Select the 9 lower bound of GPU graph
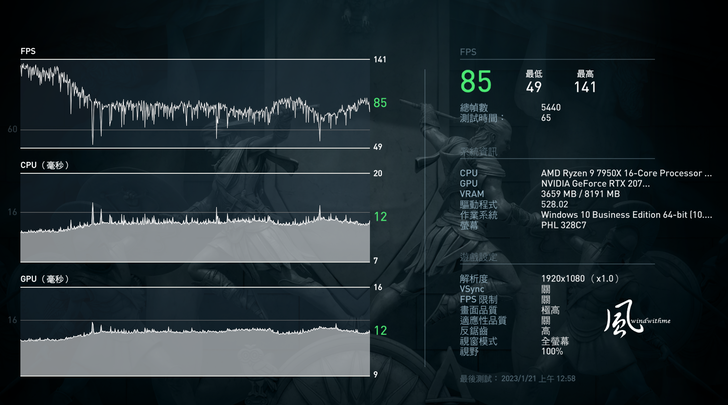 376,374
